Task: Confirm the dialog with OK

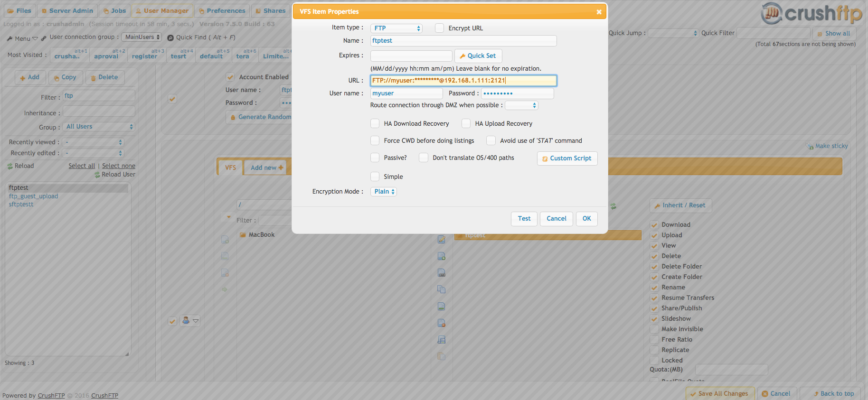Action: (x=587, y=219)
